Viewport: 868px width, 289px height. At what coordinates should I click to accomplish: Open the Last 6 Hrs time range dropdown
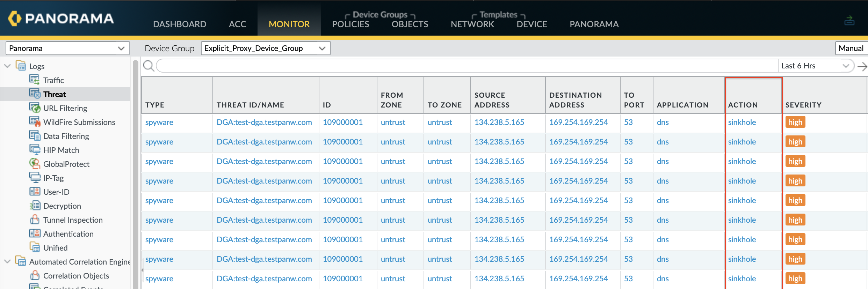(x=816, y=66)
